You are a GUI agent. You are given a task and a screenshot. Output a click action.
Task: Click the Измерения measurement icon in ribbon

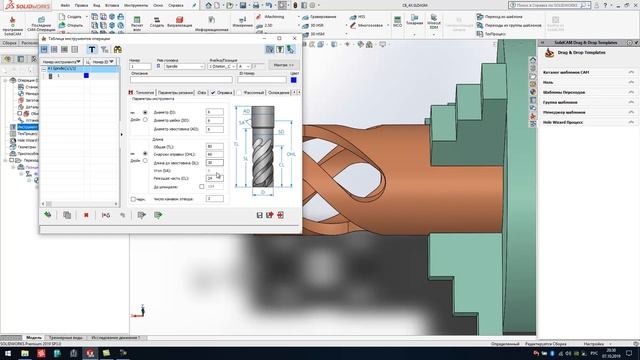tap(242, 19)
